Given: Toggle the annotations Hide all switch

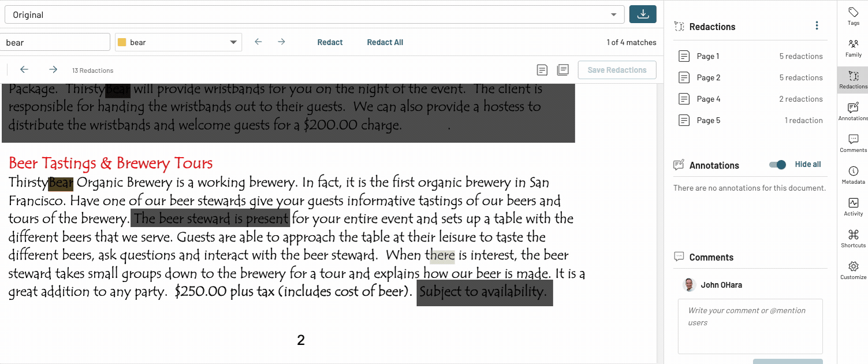Looking at the screenshot, I should click(778, 165).
